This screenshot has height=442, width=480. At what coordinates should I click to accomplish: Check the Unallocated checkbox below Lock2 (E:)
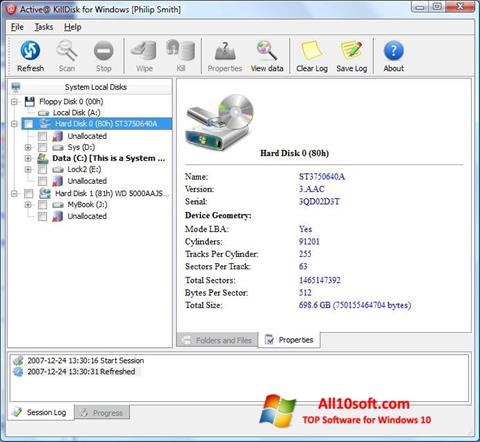click(x=42, y=181)
